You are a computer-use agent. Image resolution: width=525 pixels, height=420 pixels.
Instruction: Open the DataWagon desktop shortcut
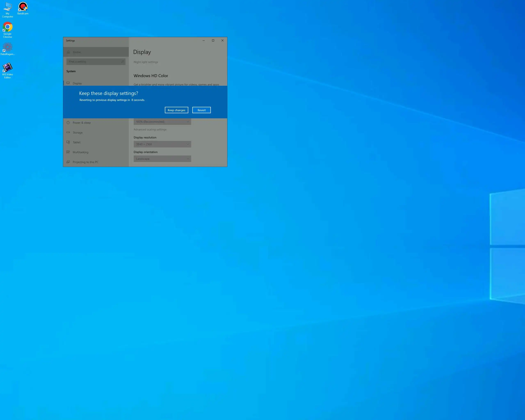8,49
